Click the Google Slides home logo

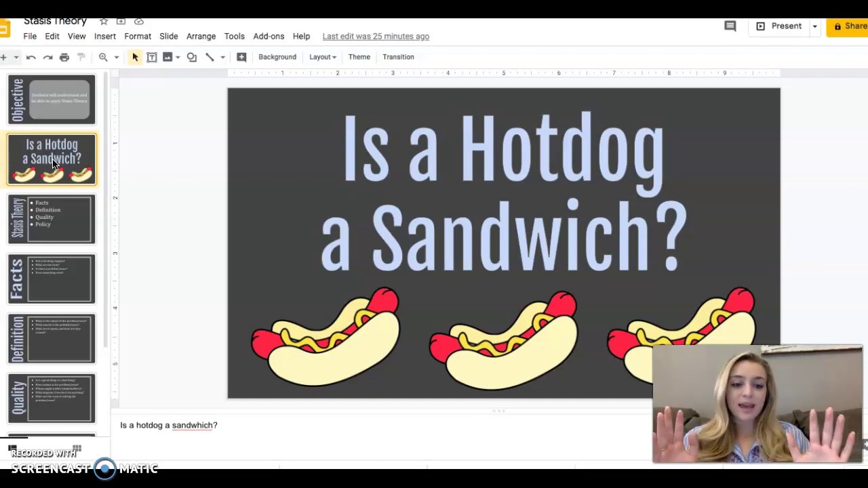pos(5,28)
